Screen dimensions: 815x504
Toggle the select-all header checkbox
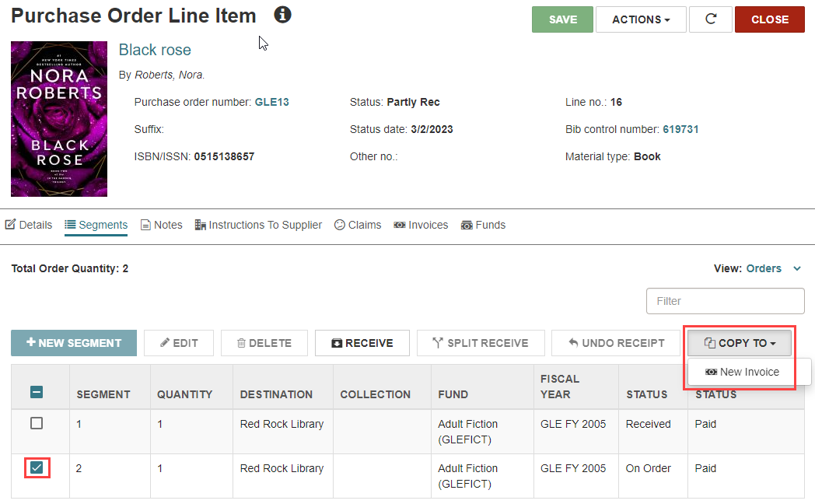(37, 392)
